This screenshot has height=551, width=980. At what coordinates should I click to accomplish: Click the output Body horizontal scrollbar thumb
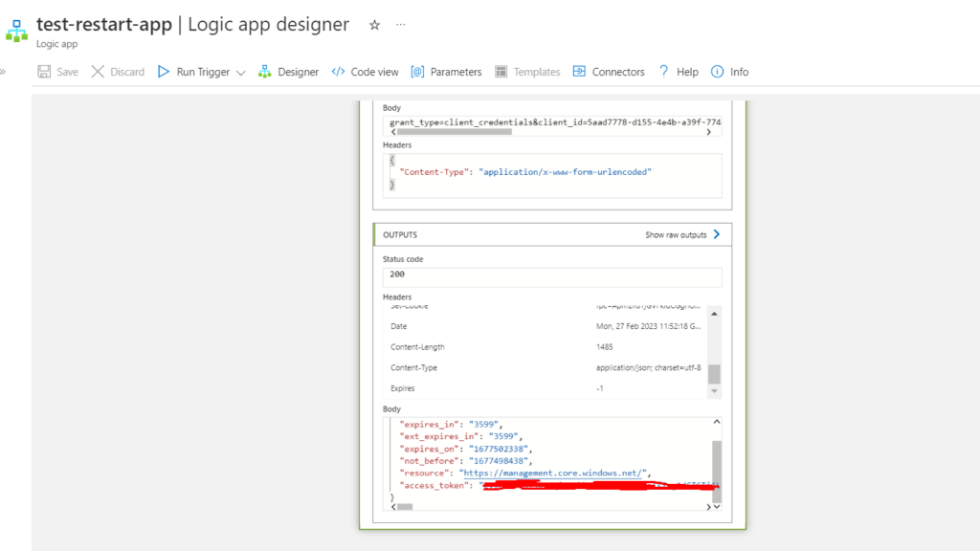click(405, 507)
